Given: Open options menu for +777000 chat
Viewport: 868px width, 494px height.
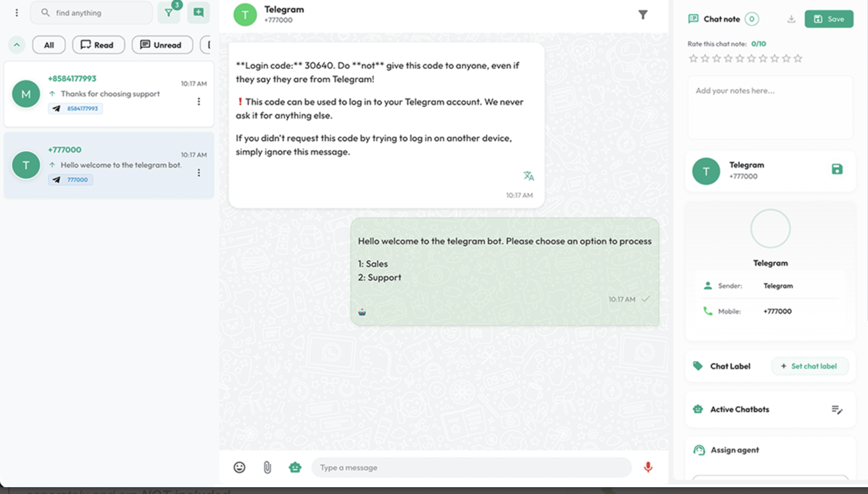Looking at the screenshot, I should (x=198, y=173).
